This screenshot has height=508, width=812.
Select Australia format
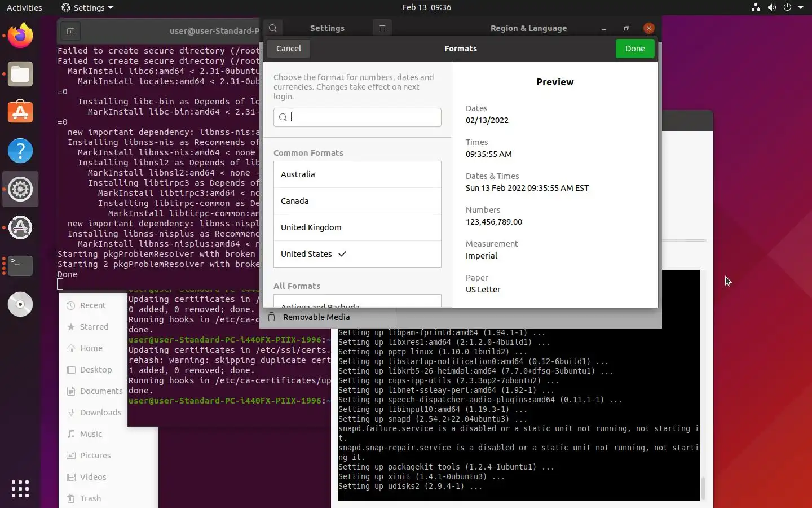coord(358,174)
